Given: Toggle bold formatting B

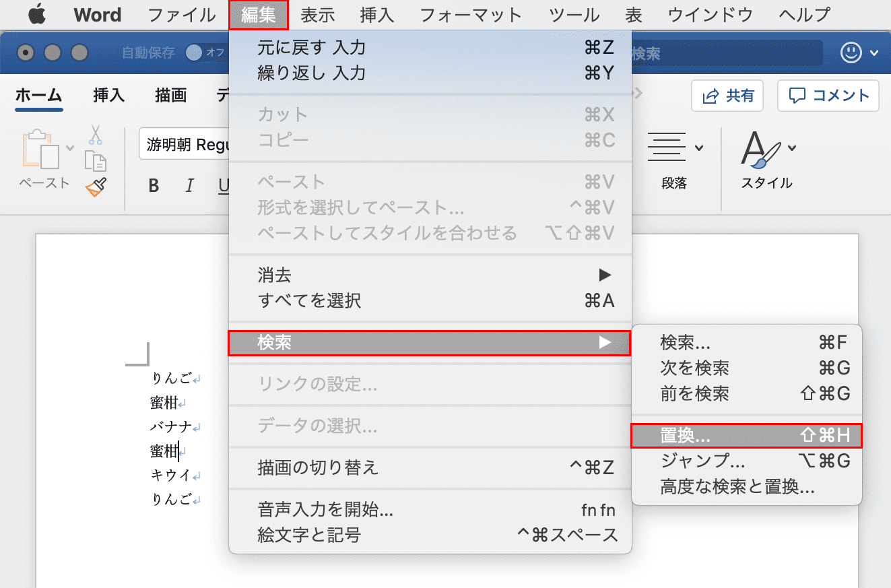Looking at the screenshot, I should click(154, 185).
